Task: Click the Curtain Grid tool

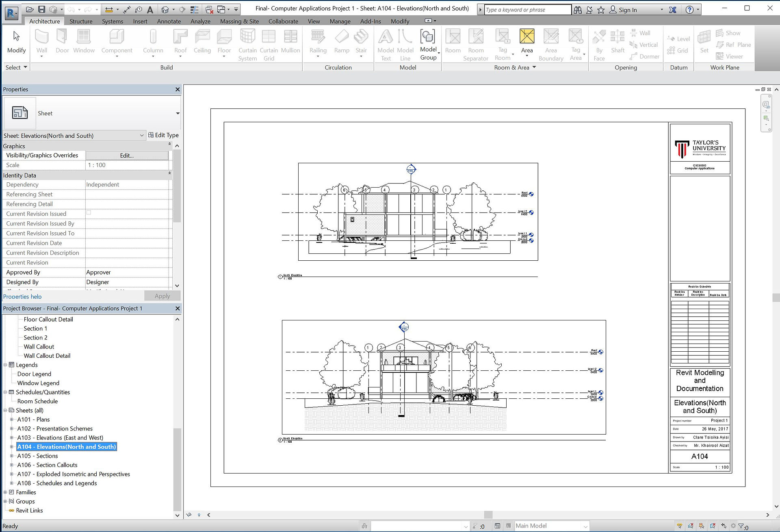Action: point(269,45)
